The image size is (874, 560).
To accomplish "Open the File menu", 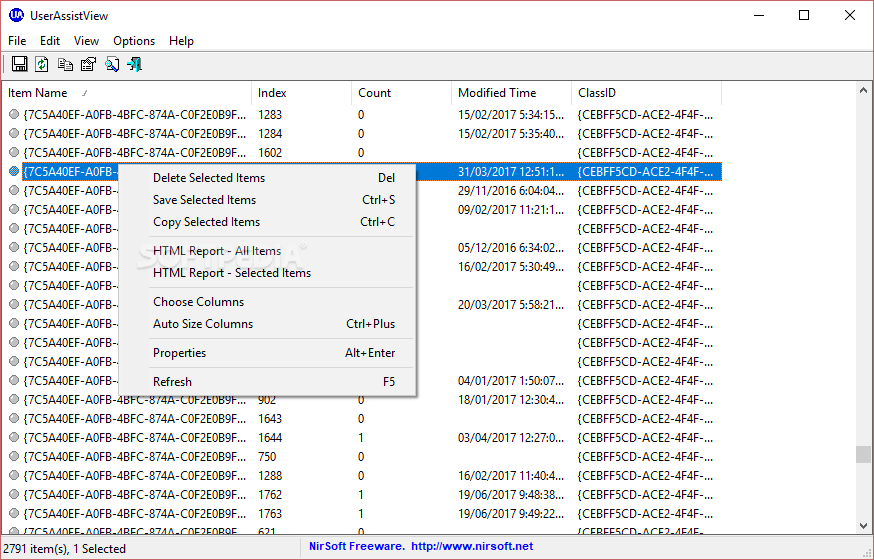I will click(17, 41).
